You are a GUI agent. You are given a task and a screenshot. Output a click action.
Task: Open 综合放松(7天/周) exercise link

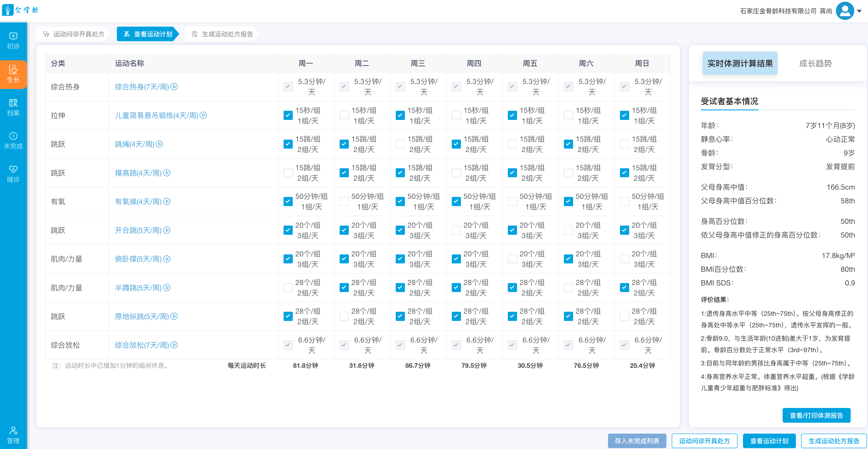coord(142,345)
